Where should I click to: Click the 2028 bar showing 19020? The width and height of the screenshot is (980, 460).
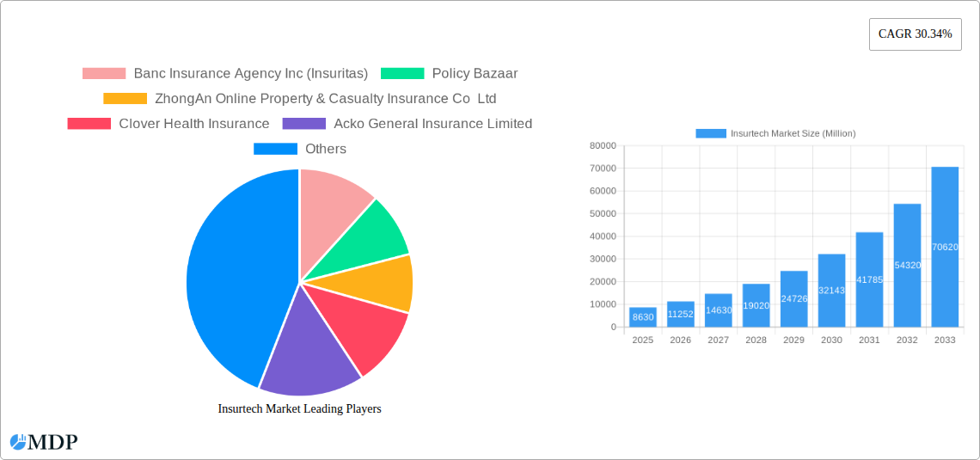(x=756, y=305)
